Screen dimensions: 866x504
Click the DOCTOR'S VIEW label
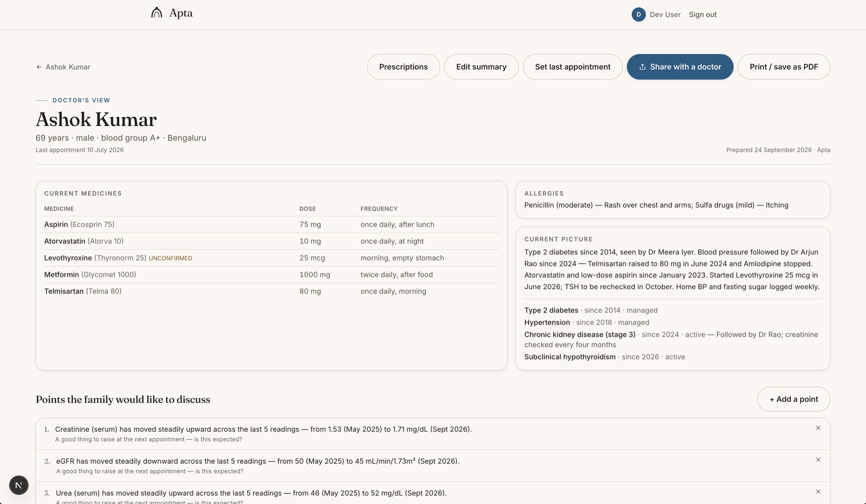(81, 100)
